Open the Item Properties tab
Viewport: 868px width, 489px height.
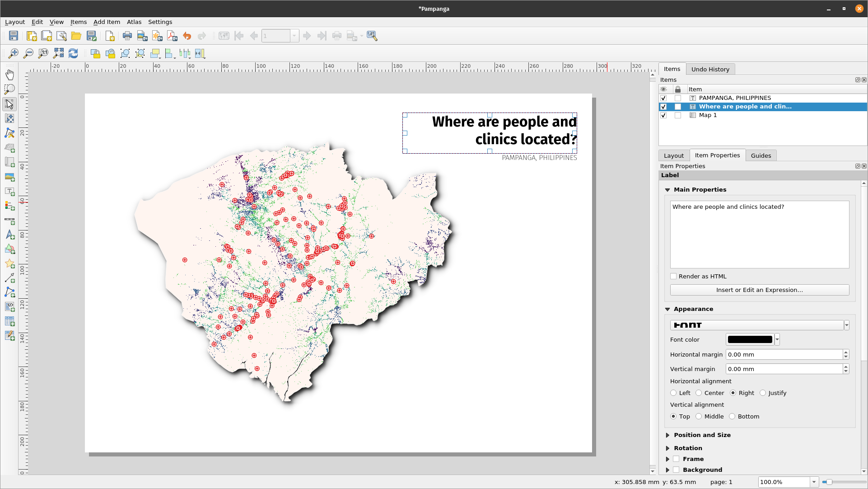[718, 155]
